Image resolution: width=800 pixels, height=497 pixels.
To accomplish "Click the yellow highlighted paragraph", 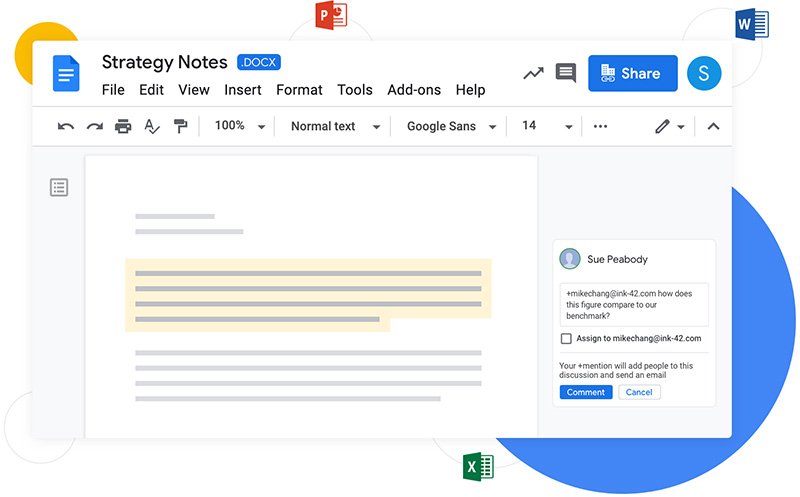I will [x=308, y=295].
